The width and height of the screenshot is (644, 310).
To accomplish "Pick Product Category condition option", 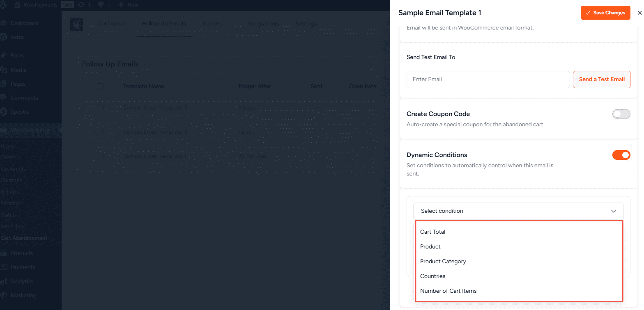I will 443,261.
